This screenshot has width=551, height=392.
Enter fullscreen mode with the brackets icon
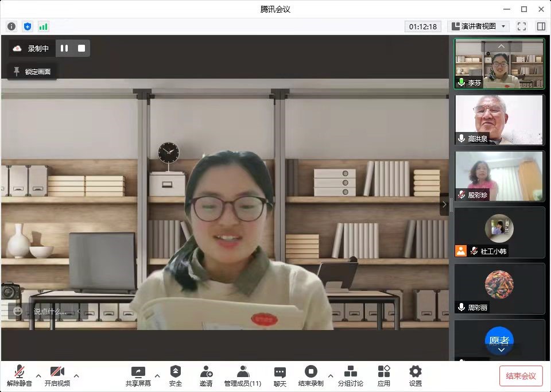tap(522, 26)
